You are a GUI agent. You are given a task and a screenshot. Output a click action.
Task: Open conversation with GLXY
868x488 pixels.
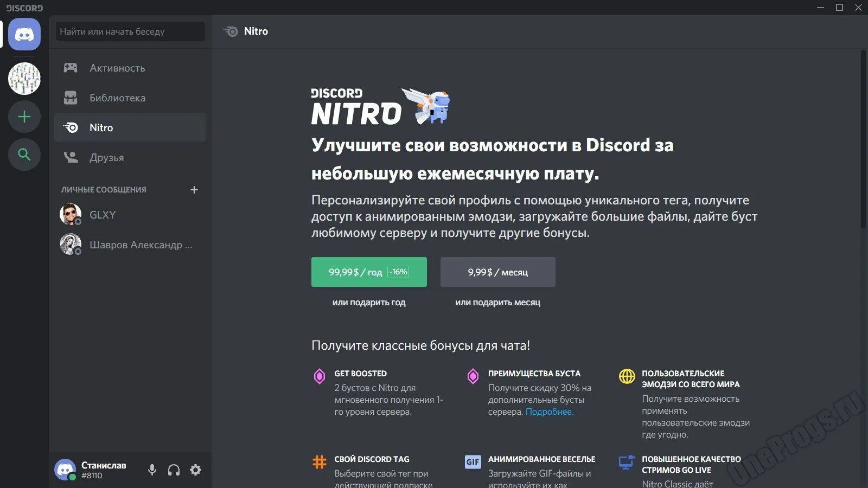coord(130,215)
